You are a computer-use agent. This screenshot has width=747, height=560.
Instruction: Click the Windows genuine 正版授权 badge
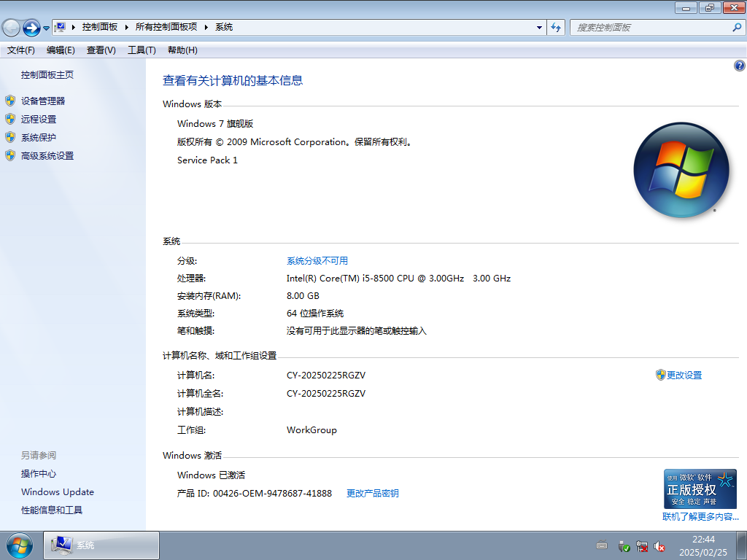[700, 489]
